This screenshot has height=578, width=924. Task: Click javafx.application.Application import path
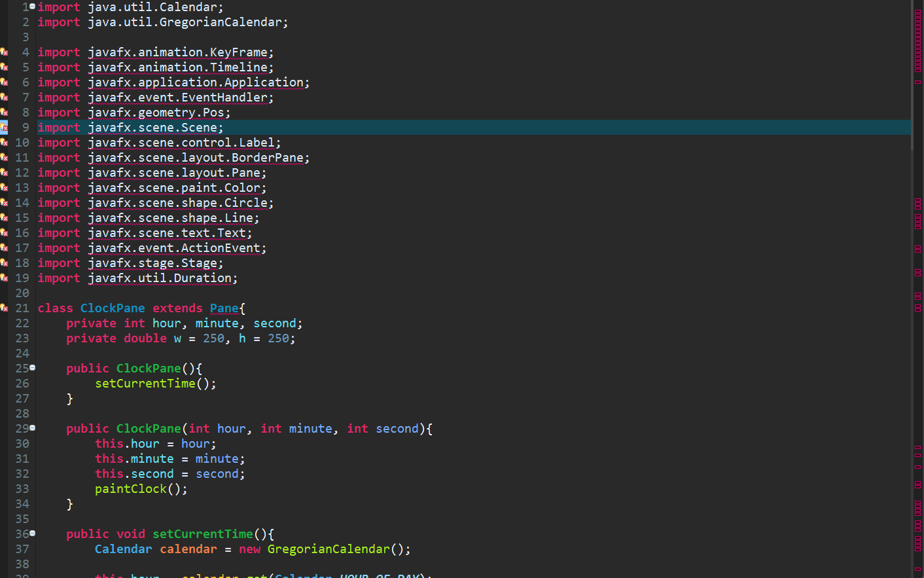[196, 82]
